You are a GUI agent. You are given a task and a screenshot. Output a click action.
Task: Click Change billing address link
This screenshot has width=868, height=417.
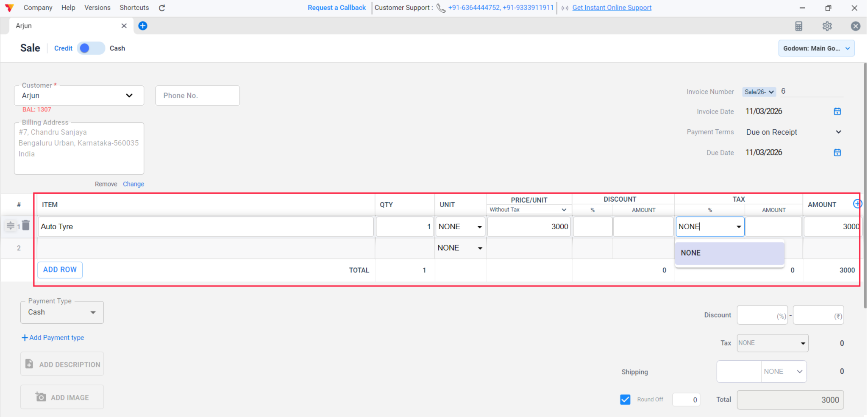tap(134, 184)
